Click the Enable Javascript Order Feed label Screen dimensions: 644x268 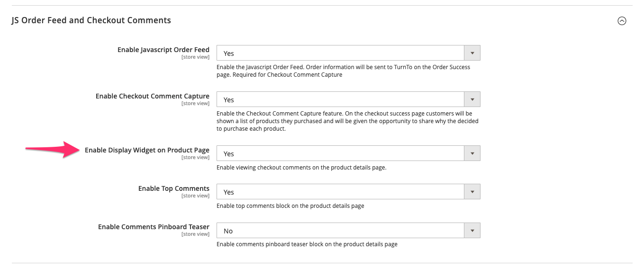point(163,50)
